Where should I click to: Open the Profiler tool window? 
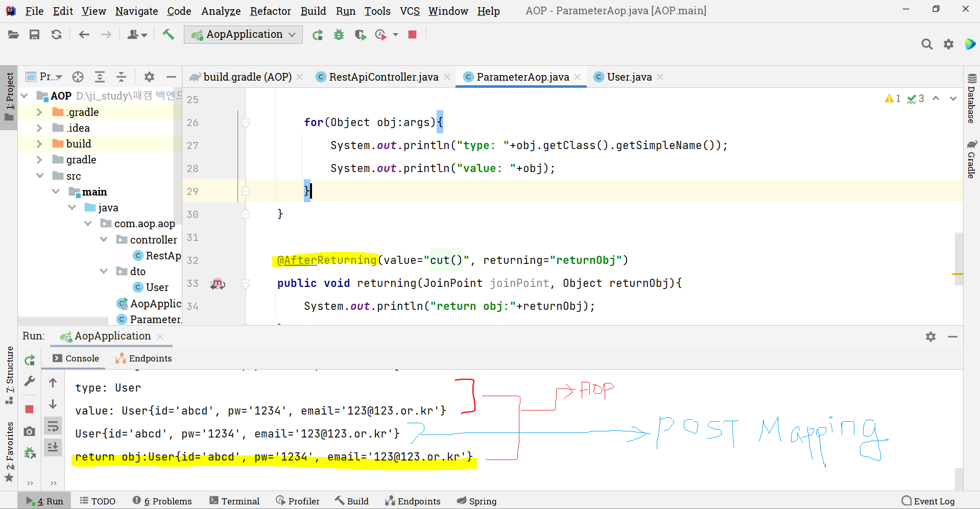(298, 501)
